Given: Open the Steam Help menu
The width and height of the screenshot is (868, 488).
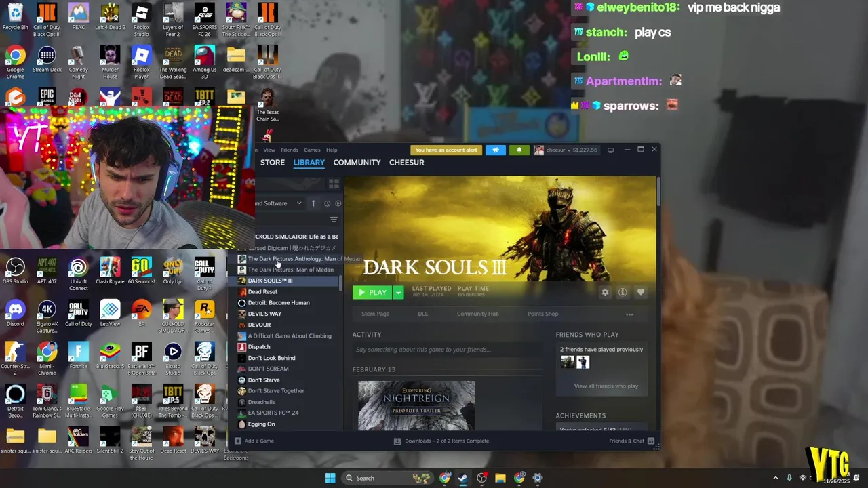Looking at the screenshot, I should coord(332,150).
